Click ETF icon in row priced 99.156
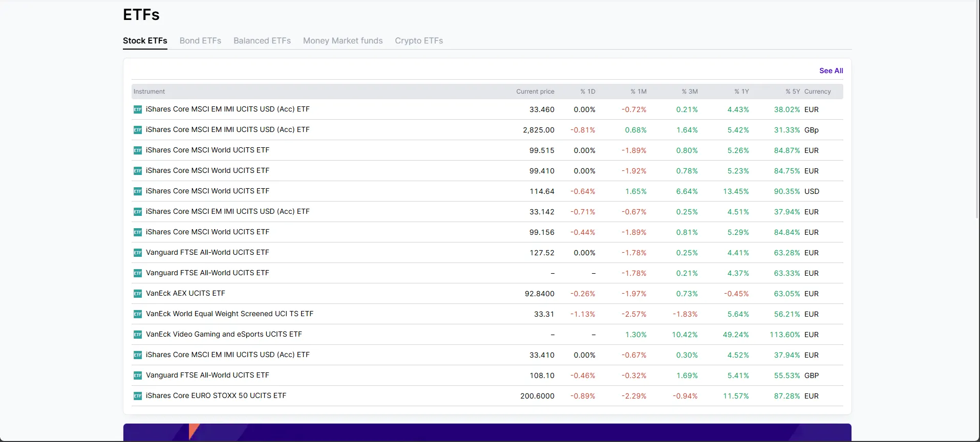 138,232
